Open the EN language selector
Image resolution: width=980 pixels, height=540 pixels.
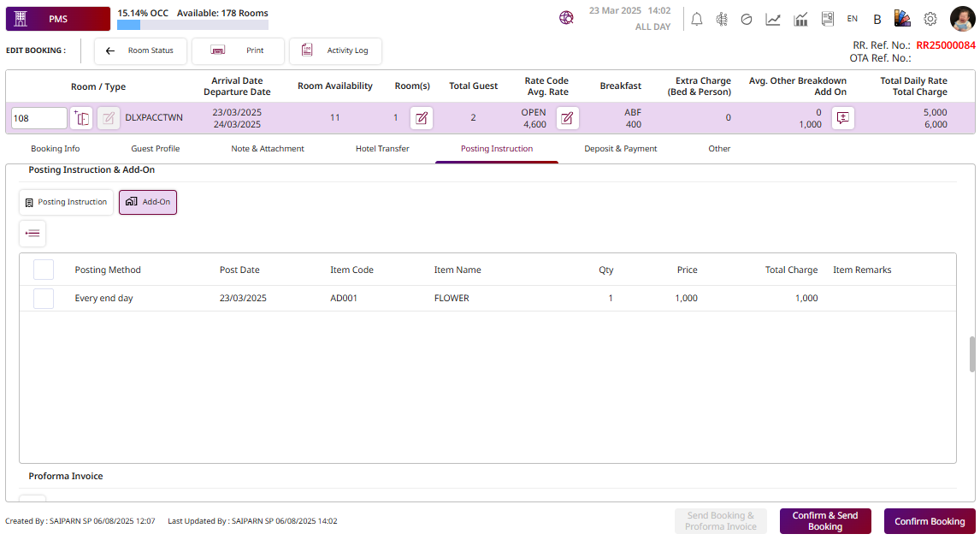(x=853, y=19)
